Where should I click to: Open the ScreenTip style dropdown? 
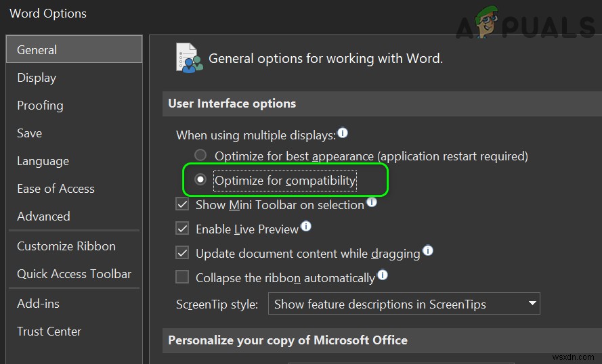coord(404,304)
